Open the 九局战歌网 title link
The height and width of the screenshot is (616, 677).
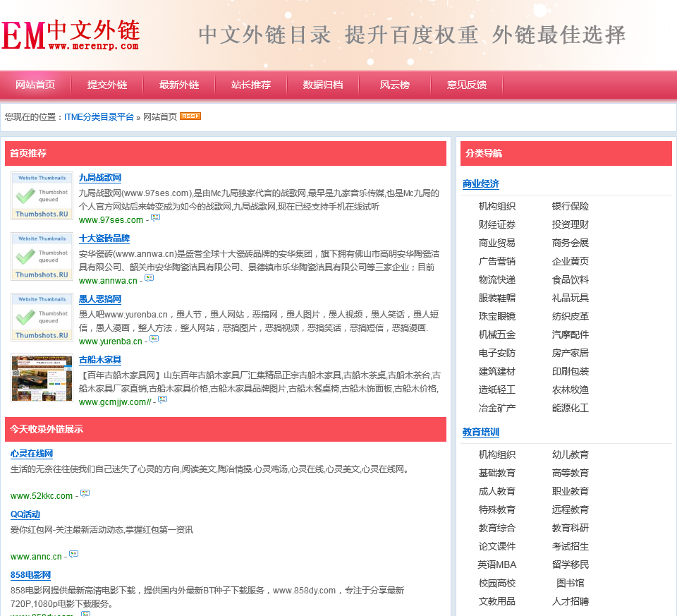[99, 178]
